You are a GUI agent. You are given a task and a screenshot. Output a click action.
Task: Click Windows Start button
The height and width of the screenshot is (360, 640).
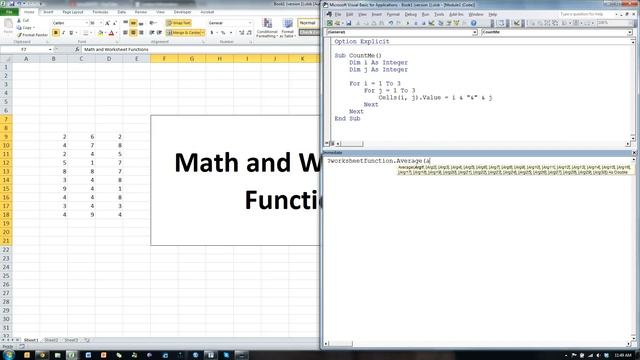click(x=8, y=355)
